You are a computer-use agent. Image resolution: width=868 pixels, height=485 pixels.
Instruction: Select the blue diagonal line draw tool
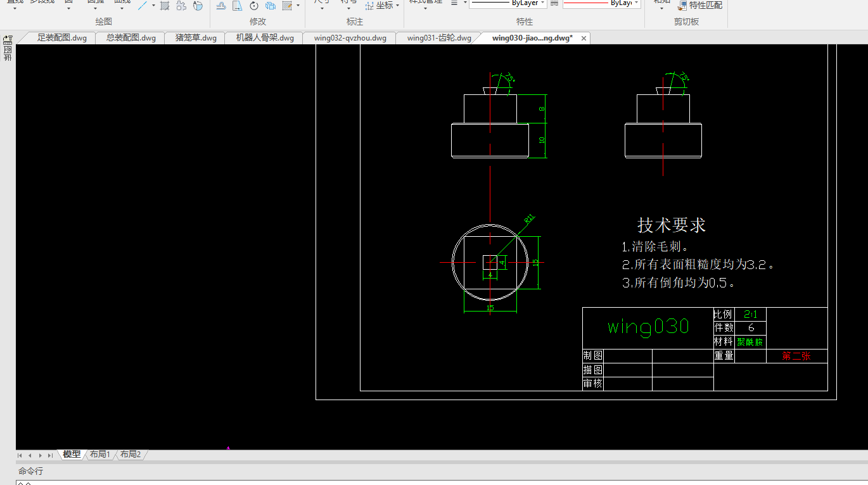coord(143,5)
